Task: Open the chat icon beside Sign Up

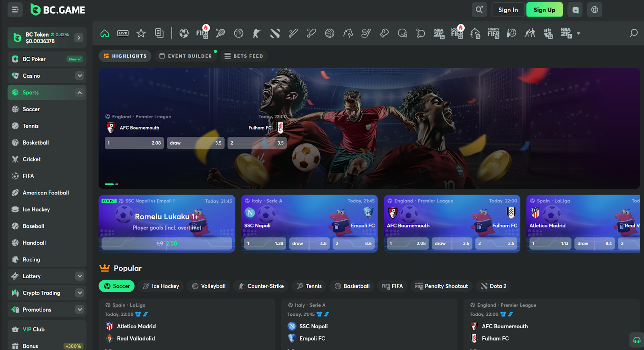Action: 575,10
